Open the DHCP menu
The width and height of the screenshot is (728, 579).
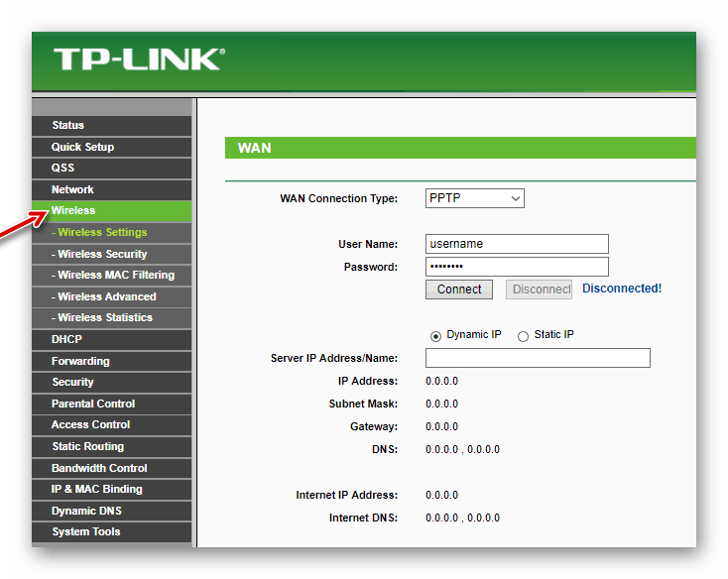[111, 340]
